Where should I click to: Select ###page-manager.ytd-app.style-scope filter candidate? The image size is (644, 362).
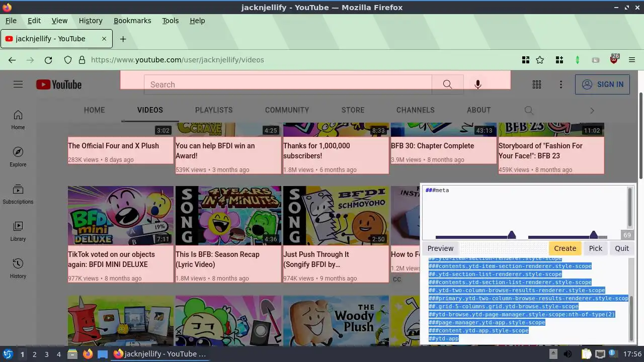pos(487,322)
